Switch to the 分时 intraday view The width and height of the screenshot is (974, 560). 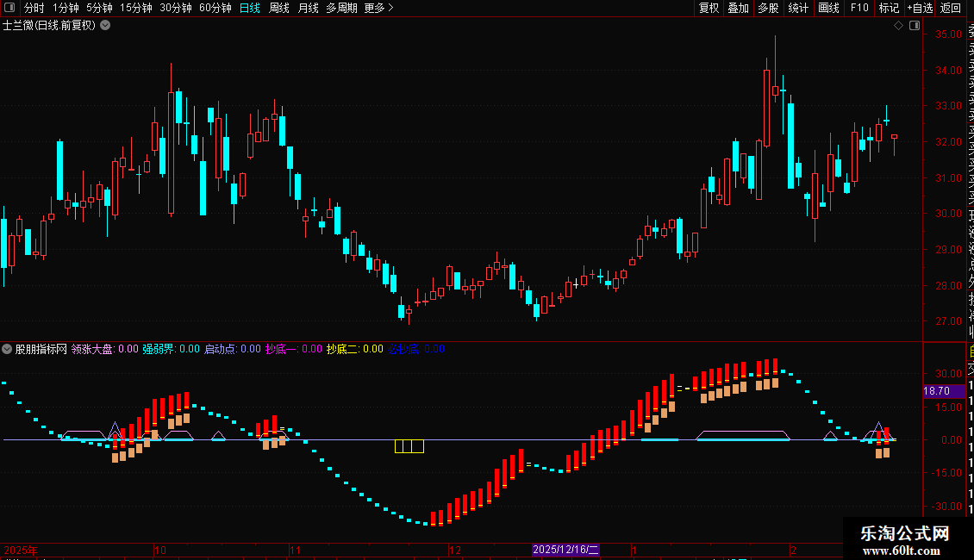[34, 8]
